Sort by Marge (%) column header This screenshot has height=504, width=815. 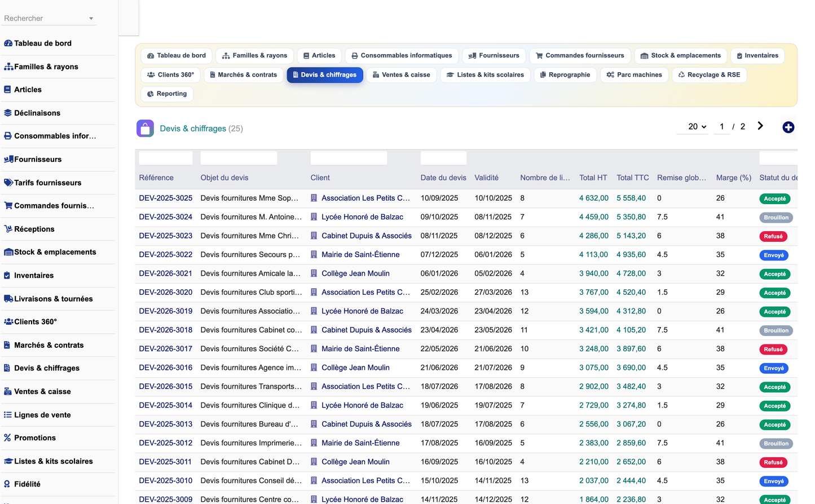[734, 178]
